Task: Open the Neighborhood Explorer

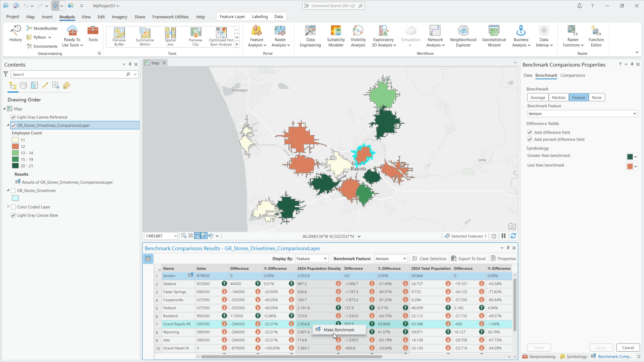Action: coord(463,35)
